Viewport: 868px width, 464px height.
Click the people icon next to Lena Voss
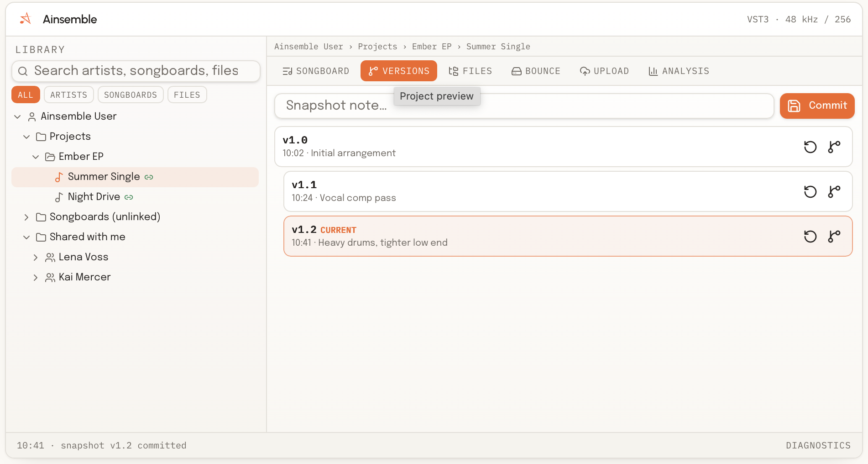[x=50, y=258]
